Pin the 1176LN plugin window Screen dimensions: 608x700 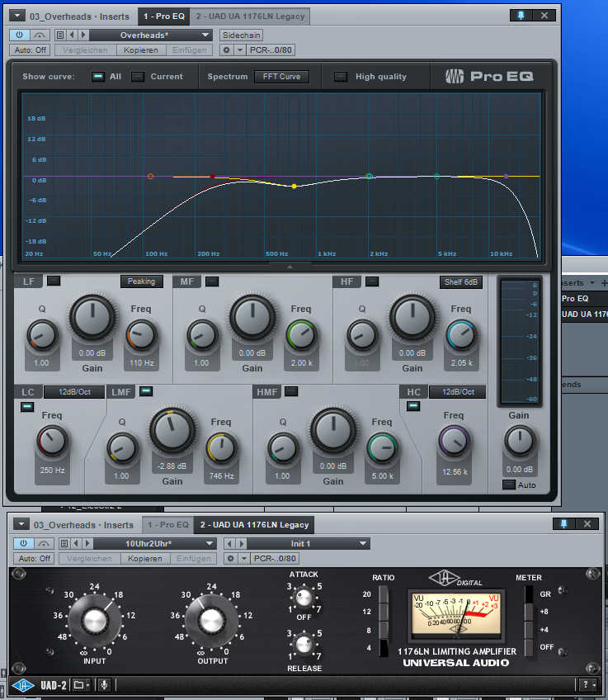[x=563, y=523]
